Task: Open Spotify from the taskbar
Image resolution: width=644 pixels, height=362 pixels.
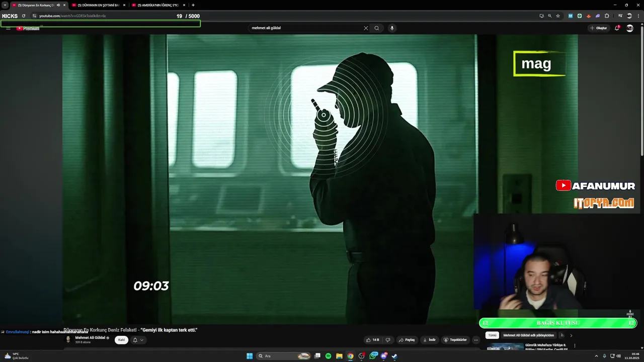Action: pyautogui.click(x=328, y=356)
